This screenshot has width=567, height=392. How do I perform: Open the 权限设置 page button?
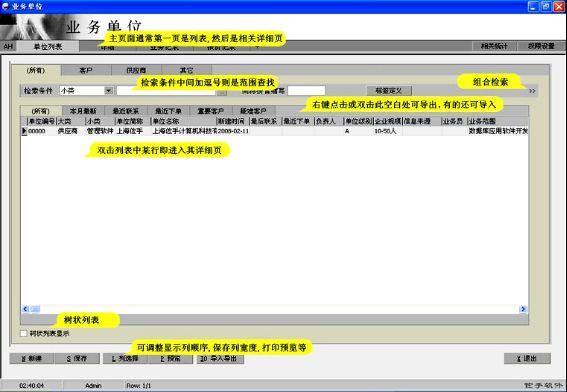pos(541,46)
